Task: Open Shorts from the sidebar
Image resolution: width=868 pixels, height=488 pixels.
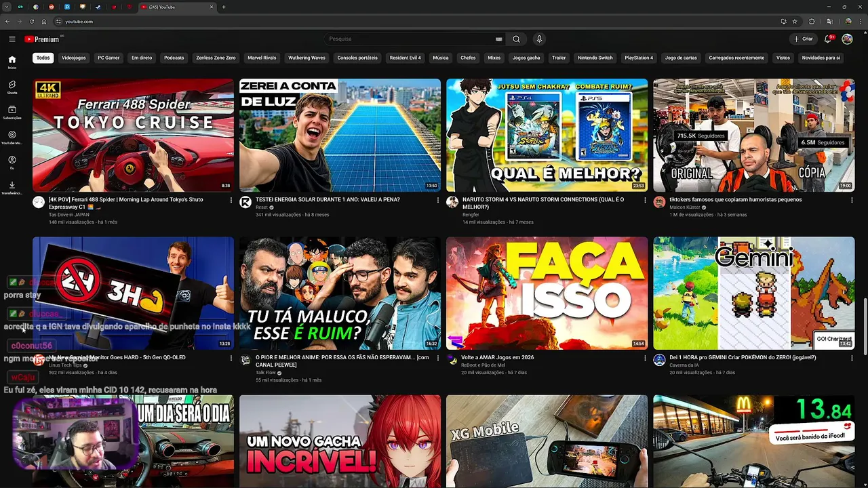Action: pyautogui.click(x=12, y=87)
